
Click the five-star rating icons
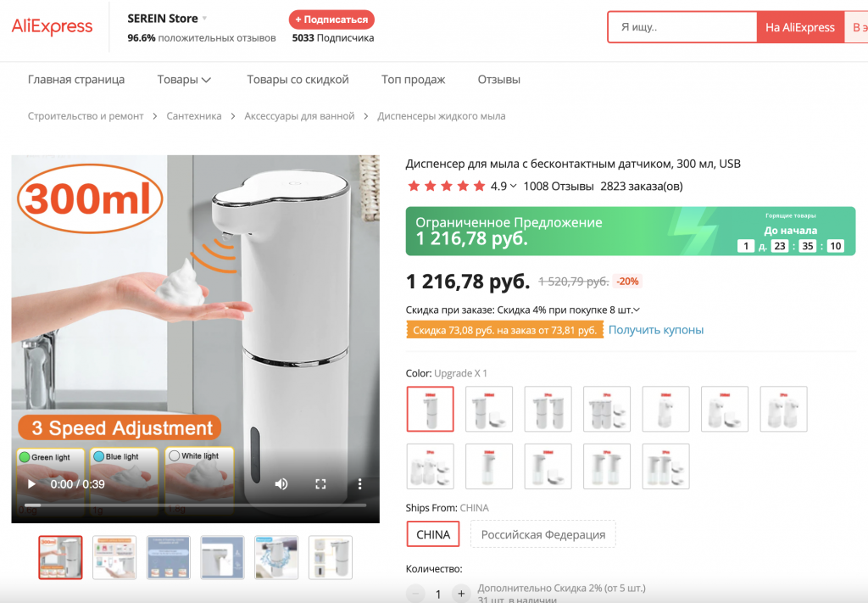coord(446,186)
